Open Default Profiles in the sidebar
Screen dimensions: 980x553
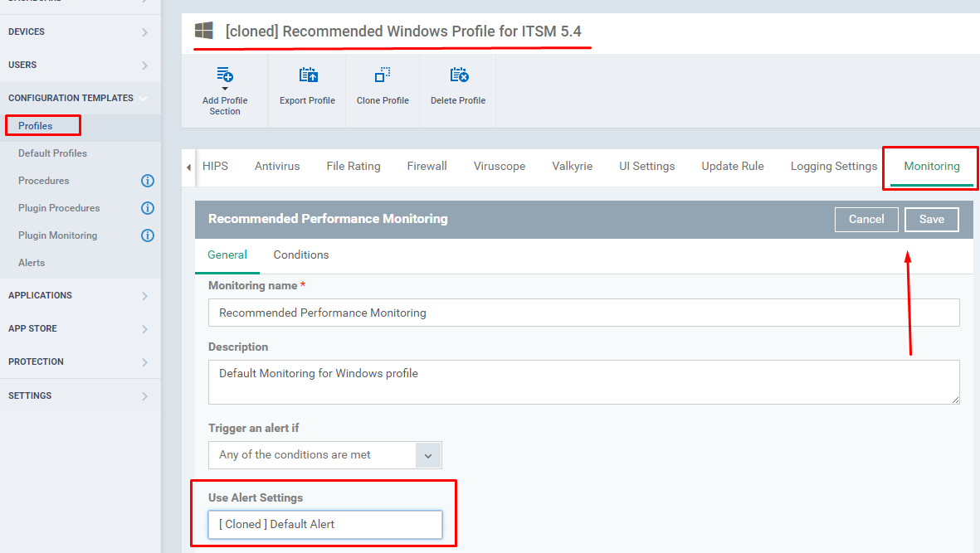[x=52, y=153]
